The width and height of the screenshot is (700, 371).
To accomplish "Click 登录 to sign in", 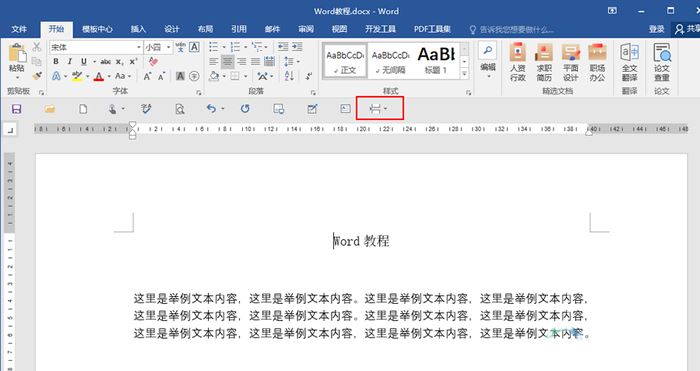I will coord(656,29).
